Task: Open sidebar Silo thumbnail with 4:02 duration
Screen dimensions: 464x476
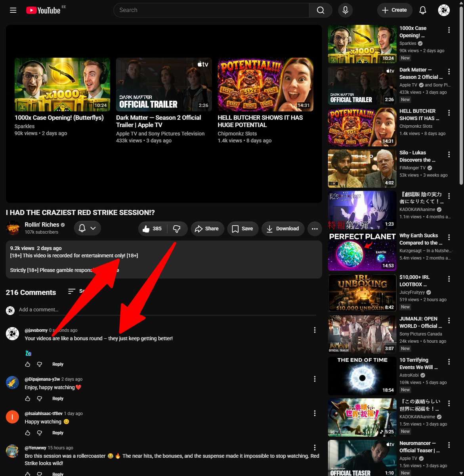Action: (362, 169)
